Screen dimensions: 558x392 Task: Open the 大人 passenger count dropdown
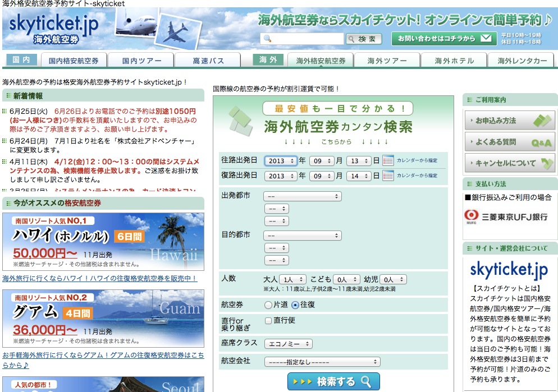click(293, 280)
